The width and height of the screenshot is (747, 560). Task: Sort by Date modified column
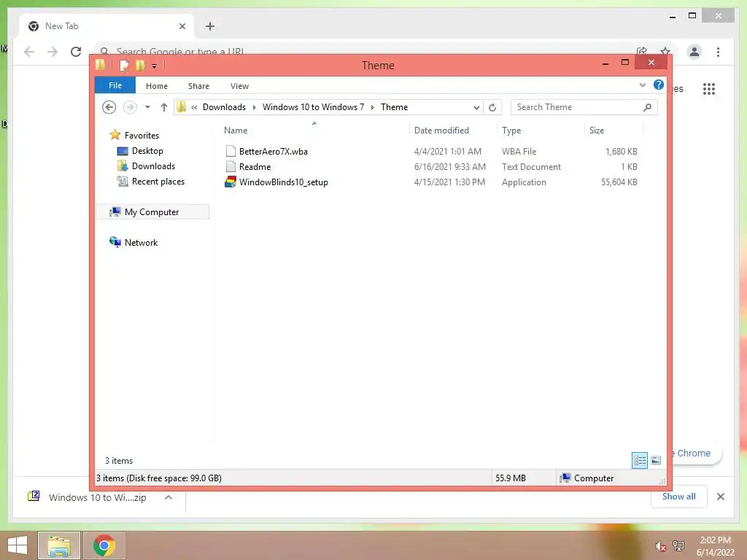pyautogui.click(x=441, y=131)
